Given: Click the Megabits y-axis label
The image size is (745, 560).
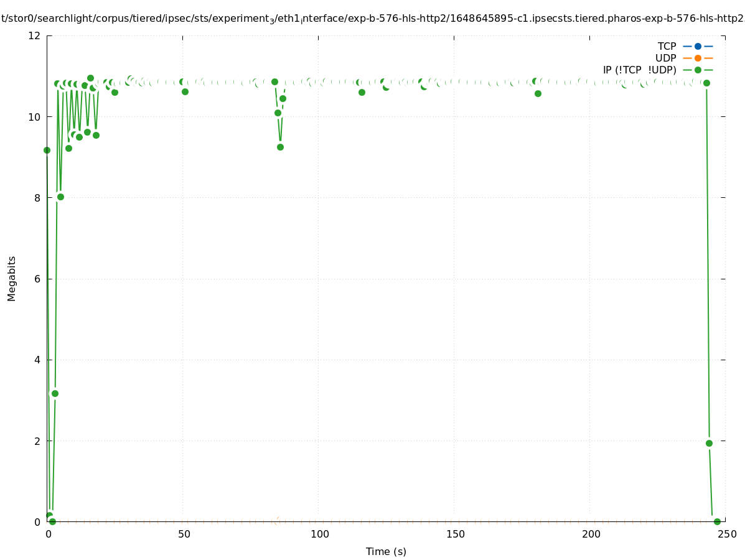Looking at the screenshot, I should tap(12, 278).
